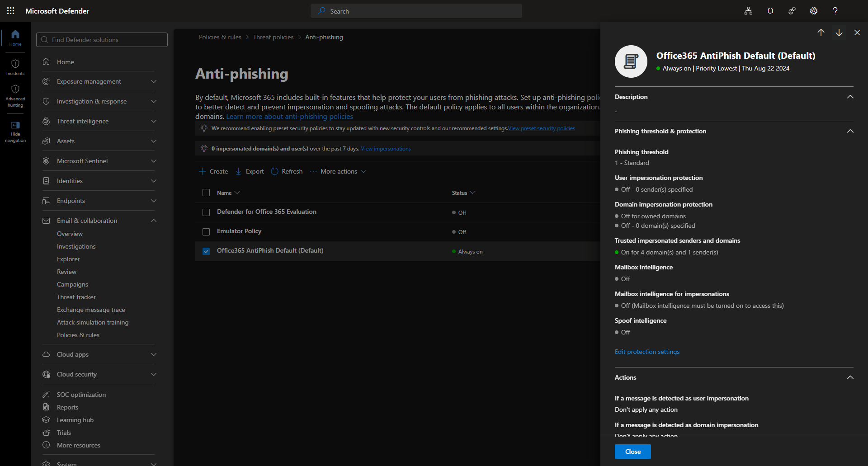Click Hide navigation icon
The height and width of the screenshot is (466, 868).
click(x=15, y=125)
